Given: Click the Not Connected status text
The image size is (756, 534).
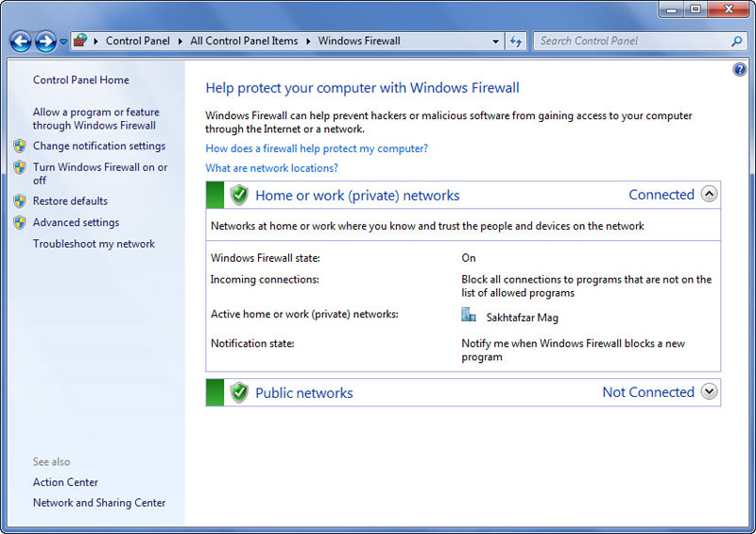Looking at the screenshot, I should click(648, 392).
